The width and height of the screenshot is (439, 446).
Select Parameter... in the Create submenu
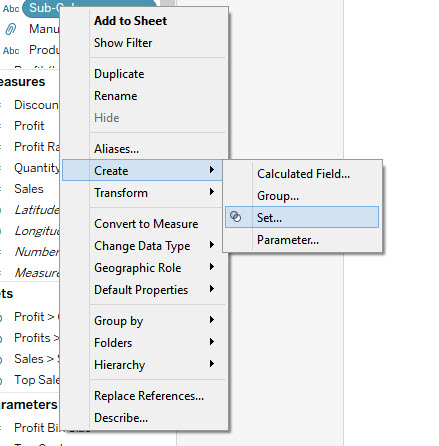coord(288,240)
